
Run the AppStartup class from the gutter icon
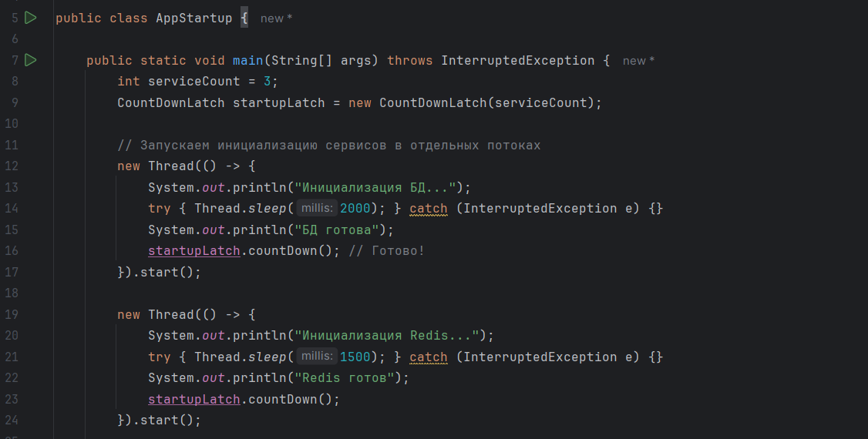(31, 18)
